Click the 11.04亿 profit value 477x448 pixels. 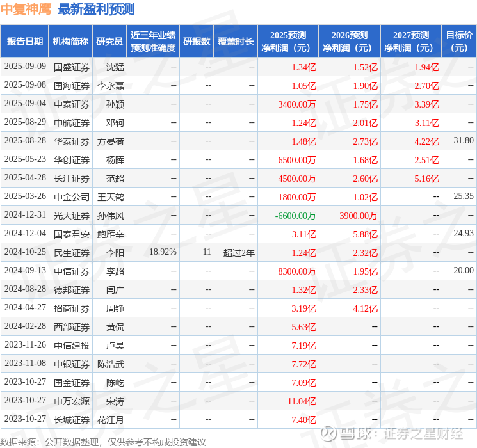[302, 401]
